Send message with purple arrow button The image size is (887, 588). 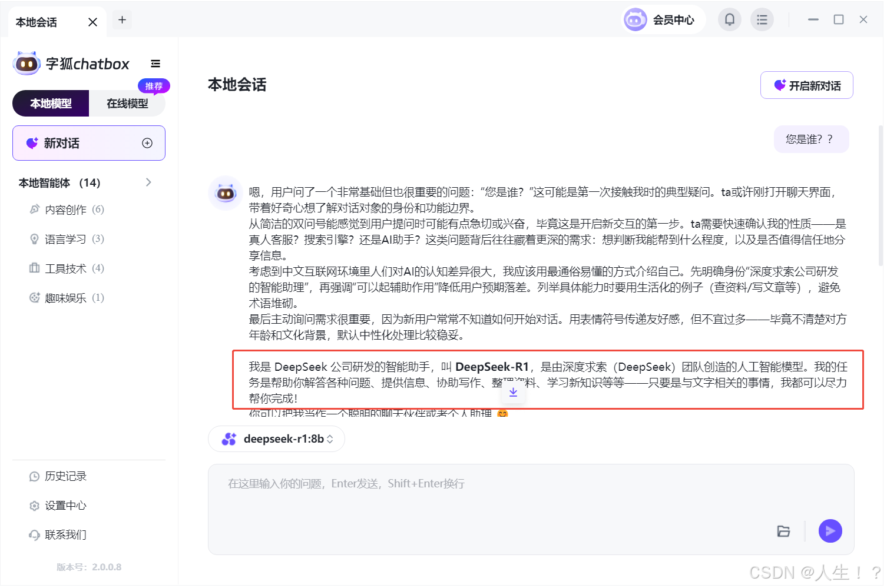pyautogui.click(x=830, y=531)
